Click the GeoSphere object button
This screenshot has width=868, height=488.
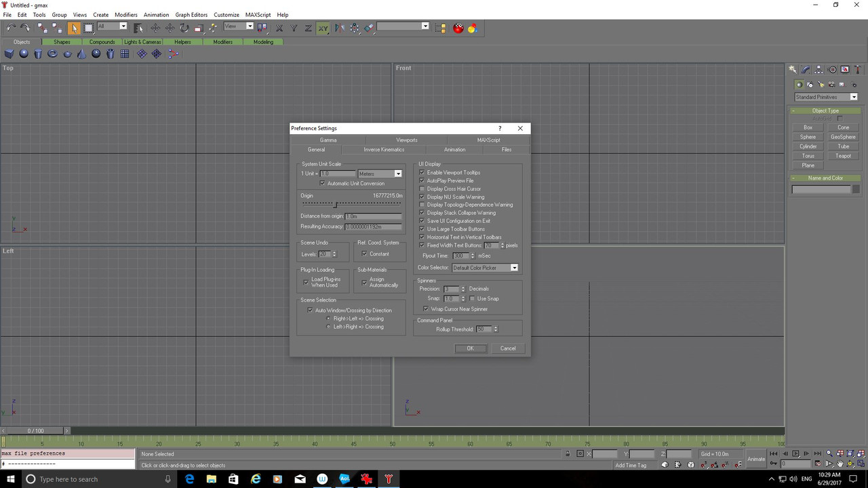click(x=843, y=137)
